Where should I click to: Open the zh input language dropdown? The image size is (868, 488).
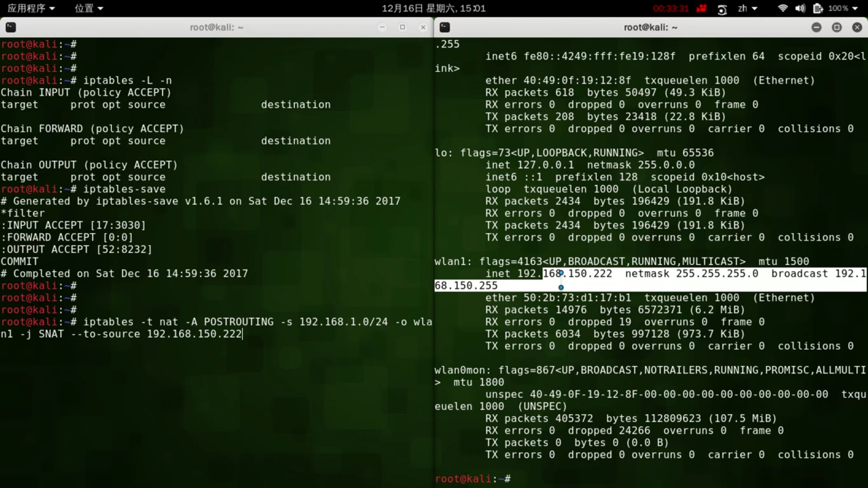(x=747, y=8)
